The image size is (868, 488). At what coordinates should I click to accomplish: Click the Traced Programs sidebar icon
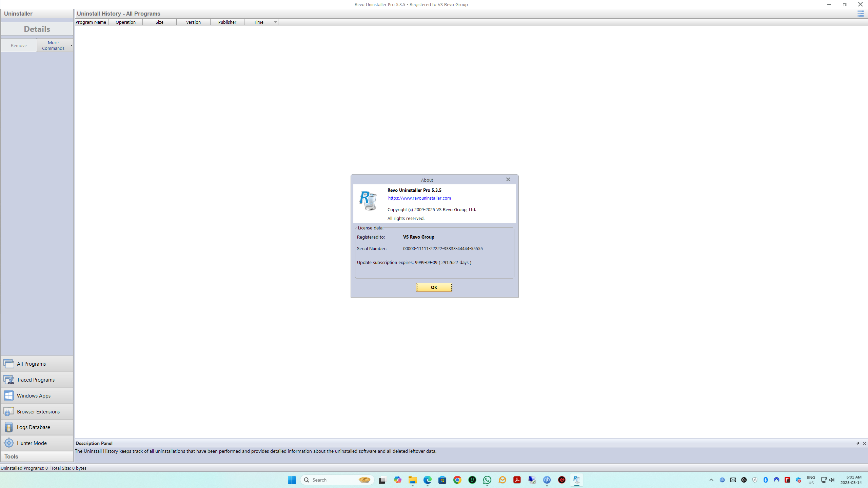click(x=9, y=380)
